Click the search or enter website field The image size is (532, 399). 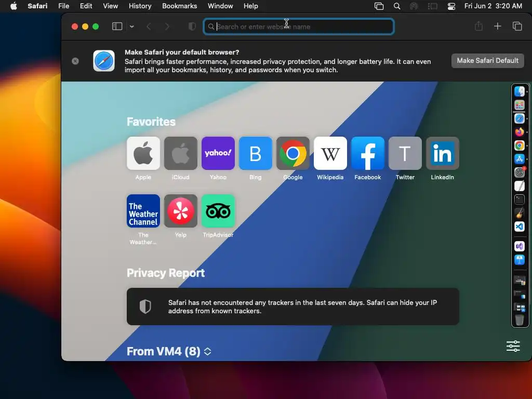299,26
